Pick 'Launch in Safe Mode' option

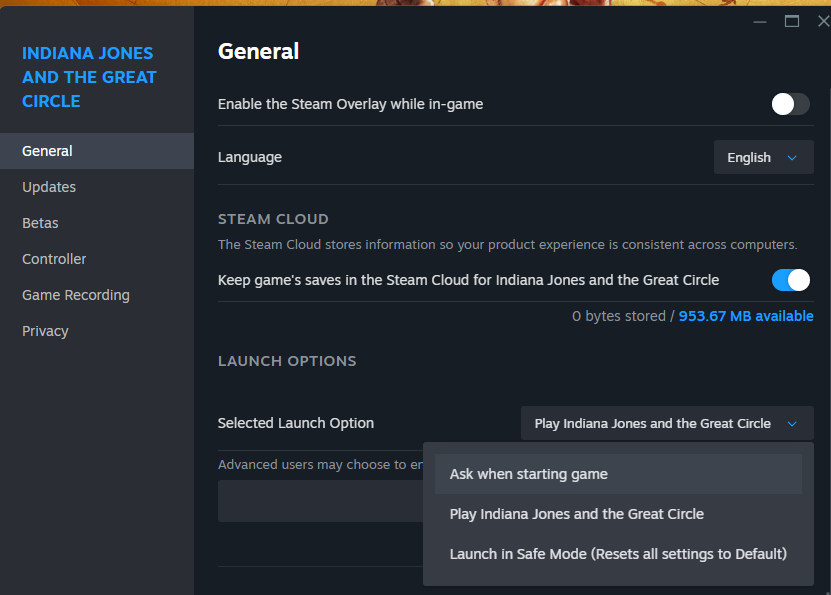coord(618,554)
